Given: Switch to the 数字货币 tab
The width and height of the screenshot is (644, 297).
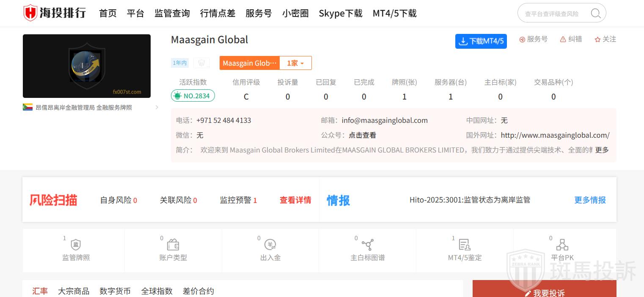Looking at the screenshot, I should 115,291.
